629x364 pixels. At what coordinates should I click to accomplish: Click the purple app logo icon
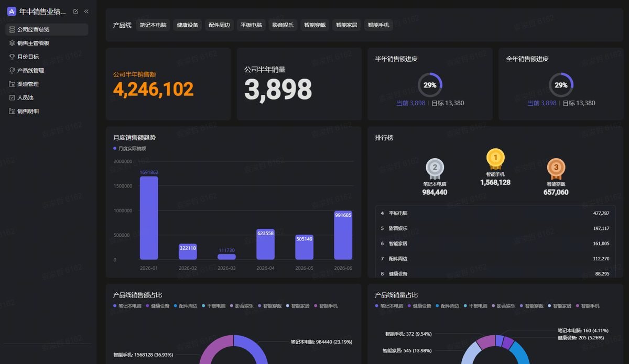pos(12,12)
